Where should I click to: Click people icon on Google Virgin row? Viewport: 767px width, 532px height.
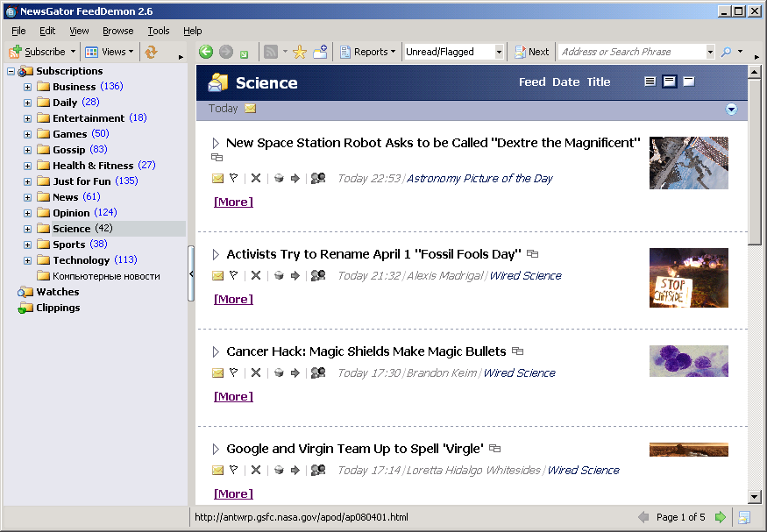tap(318, 470)
